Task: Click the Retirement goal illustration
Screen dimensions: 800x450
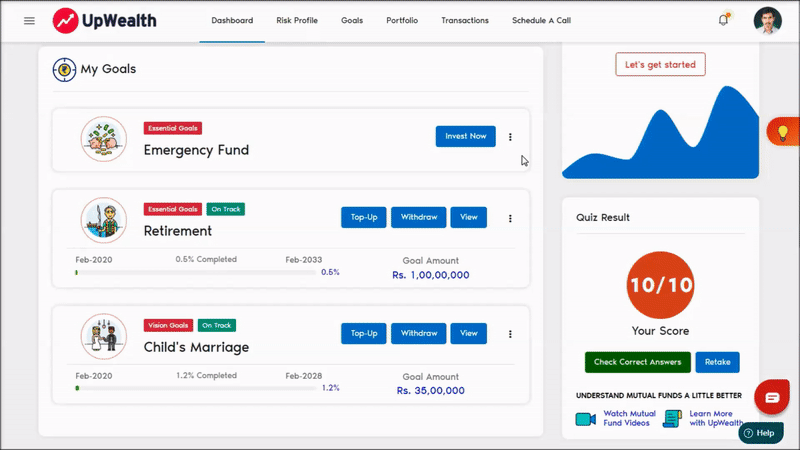Action: (104, 221)
